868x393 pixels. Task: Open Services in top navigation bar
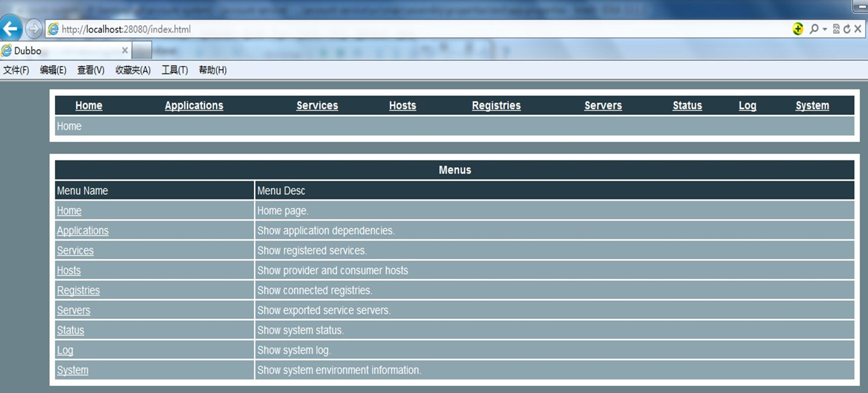pyautogui.click(x=317, y=105)
